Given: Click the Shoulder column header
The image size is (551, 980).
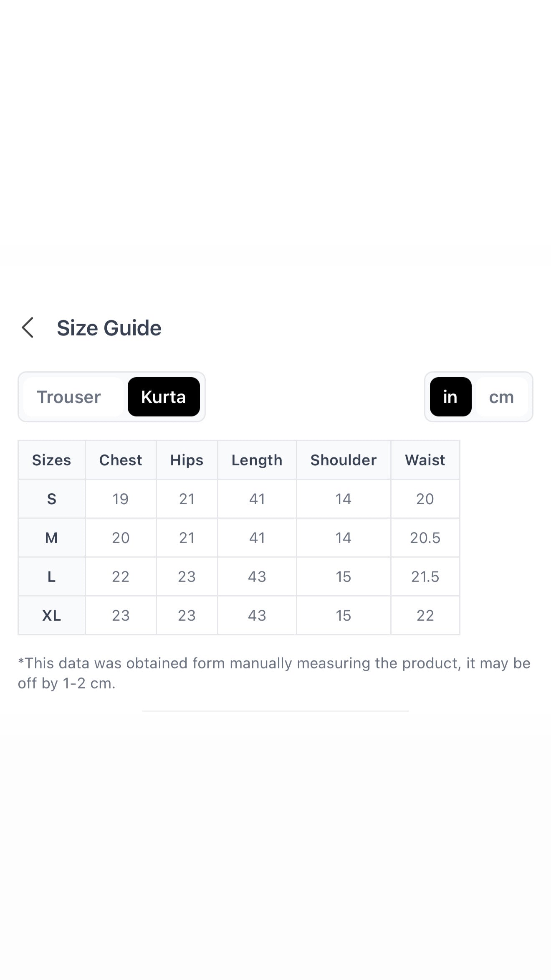Looking at the screenshot, I should pos(344,460).
